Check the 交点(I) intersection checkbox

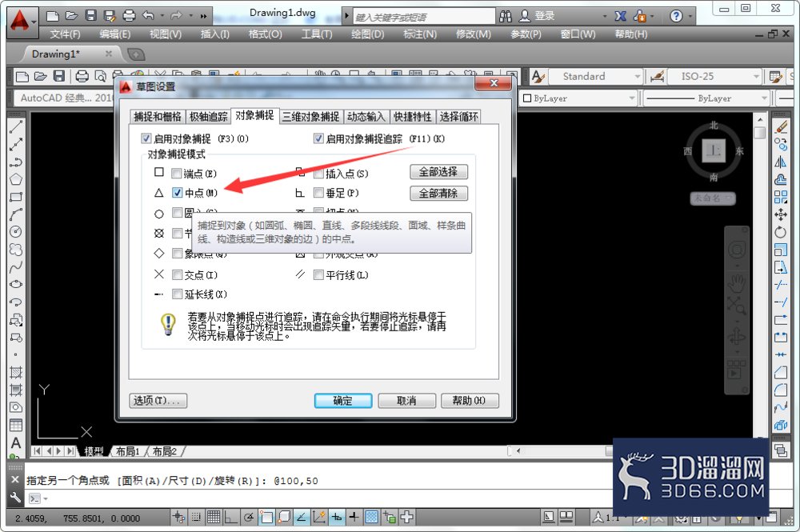point(177,275)
